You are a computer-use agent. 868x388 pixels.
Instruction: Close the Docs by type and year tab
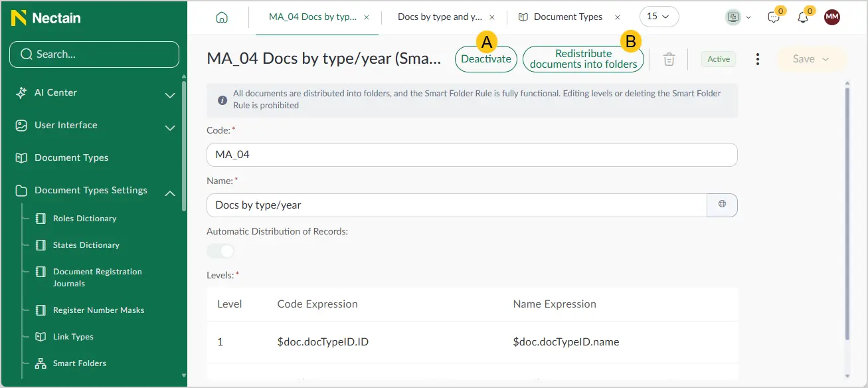pyautogui.click(x=492, y=17)
